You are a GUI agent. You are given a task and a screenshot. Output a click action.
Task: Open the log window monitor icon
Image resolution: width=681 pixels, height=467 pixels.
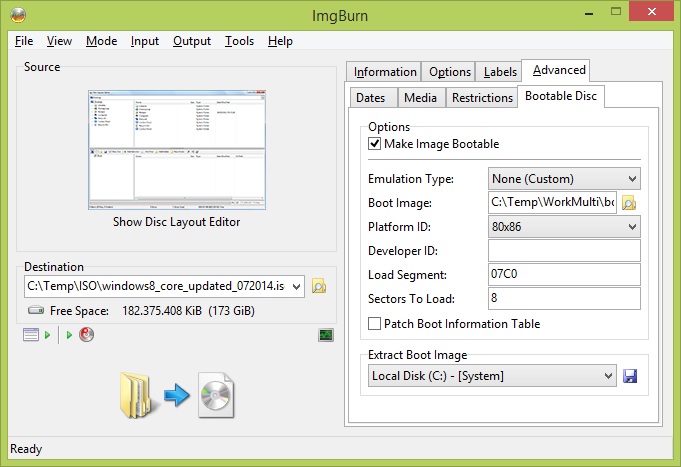326,335
